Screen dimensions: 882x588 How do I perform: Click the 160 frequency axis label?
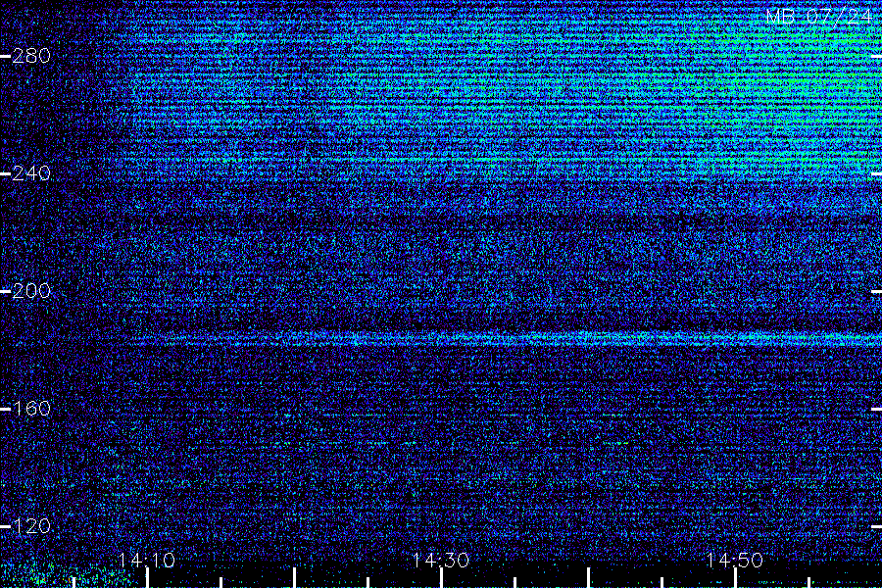31,409
